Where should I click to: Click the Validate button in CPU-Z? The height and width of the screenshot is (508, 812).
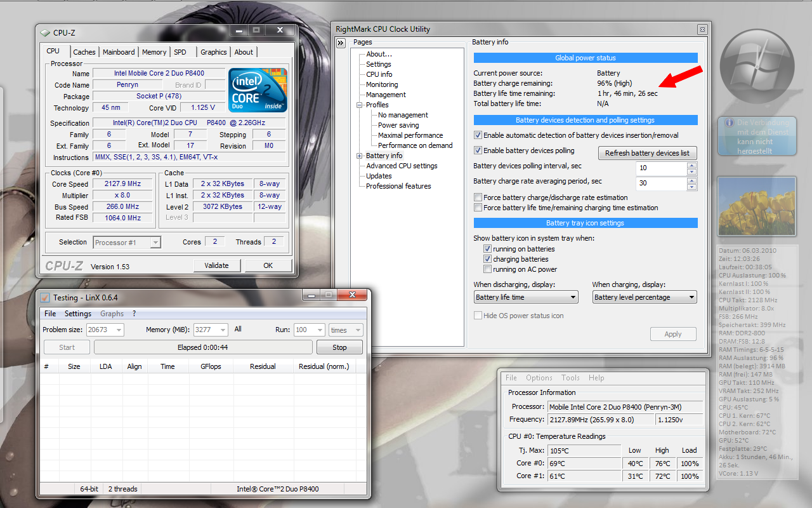tap(216, 265)
